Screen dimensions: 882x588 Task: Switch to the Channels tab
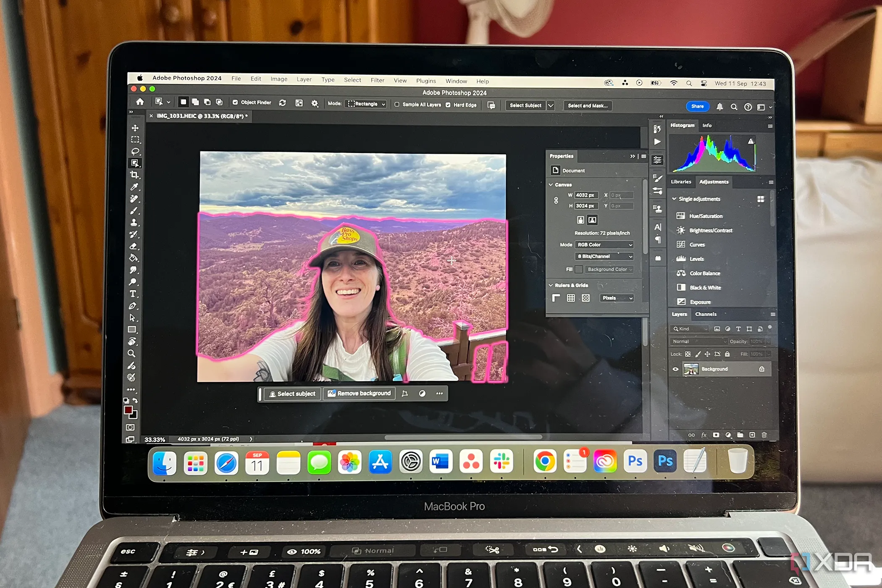(x=706, y=314)
